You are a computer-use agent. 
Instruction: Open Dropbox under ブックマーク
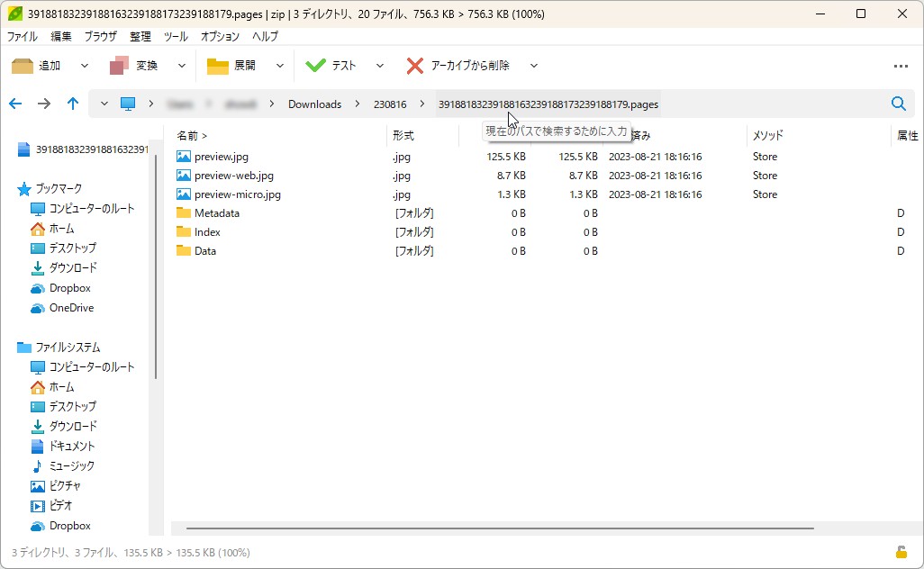(x=60, y=288)
